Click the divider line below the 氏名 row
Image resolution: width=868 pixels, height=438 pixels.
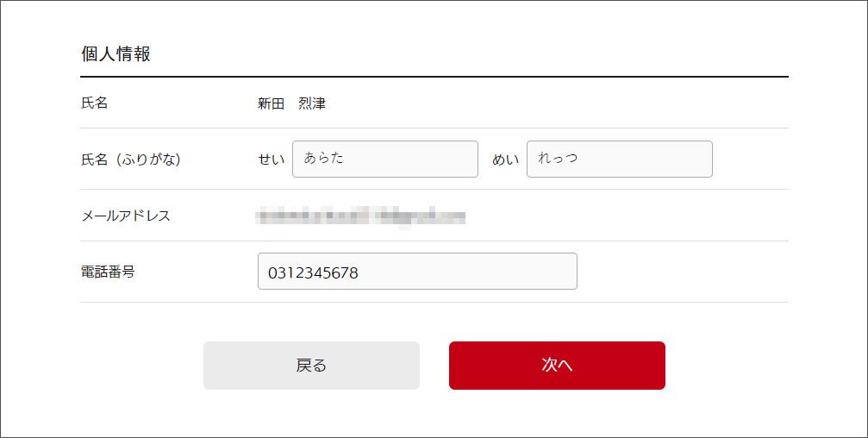[x=434, y=128]
